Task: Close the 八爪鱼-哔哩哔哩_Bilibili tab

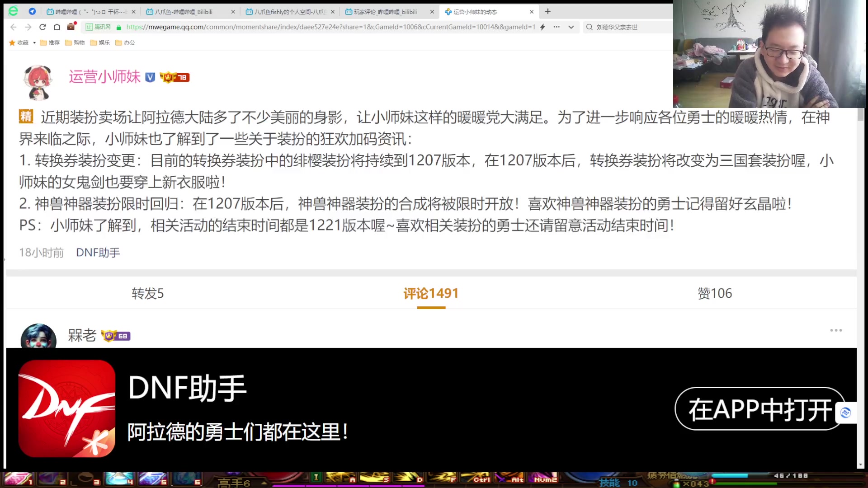Action: (233, 12)
